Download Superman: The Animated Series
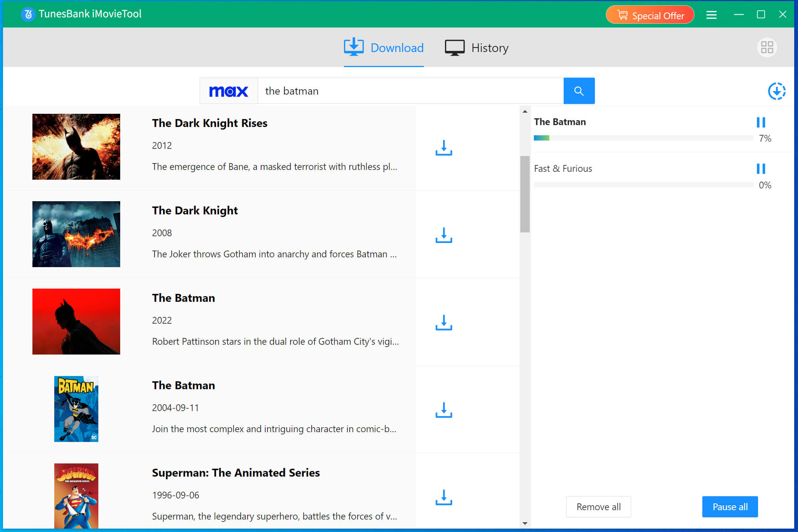798x532 pixels. click(x=443, y=497)
